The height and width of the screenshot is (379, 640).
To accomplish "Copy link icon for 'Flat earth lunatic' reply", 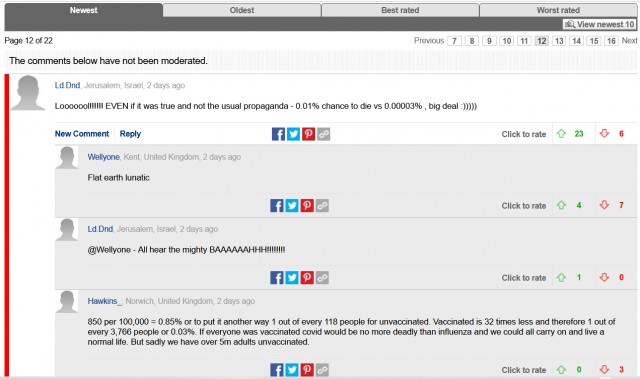I will (322, 206).
